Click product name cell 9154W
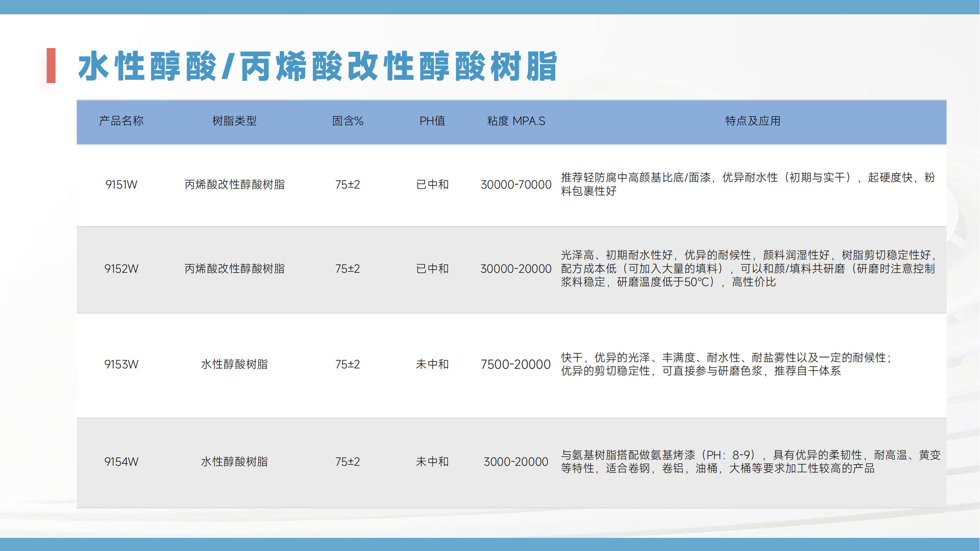This screenshot has height=551, width=980. [121, 462]
